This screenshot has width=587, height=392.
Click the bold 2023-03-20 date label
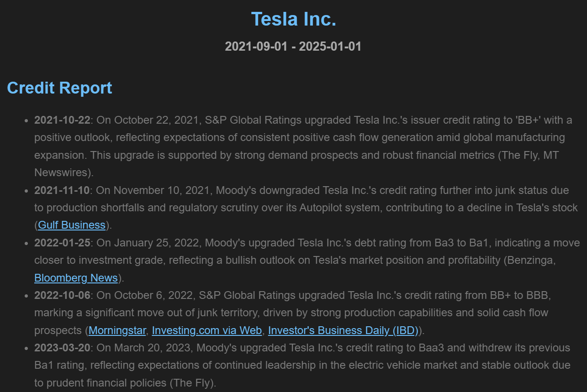(x=62, y=348)
